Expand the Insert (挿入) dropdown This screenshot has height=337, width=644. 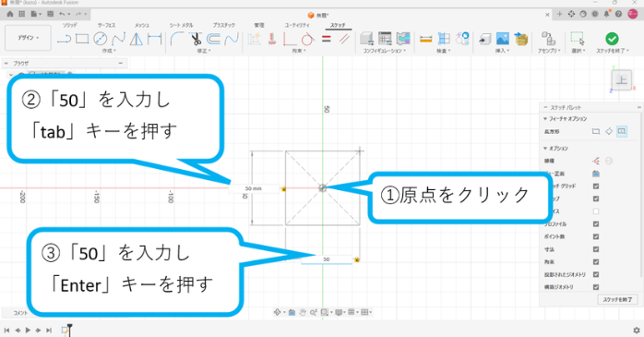click(x=502, y=51)
